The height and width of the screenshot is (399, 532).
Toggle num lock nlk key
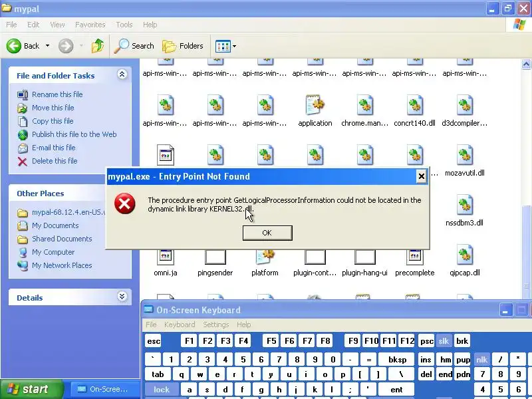coord(481,360)
